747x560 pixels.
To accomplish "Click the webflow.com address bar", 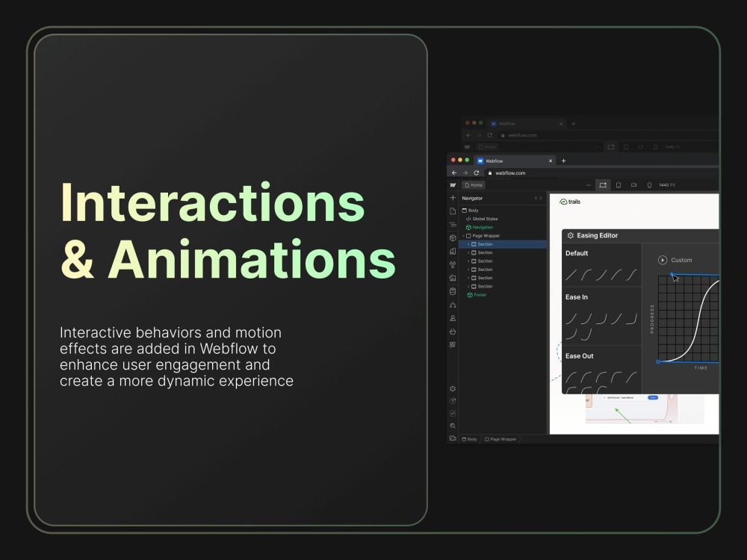I will point(601,173).
